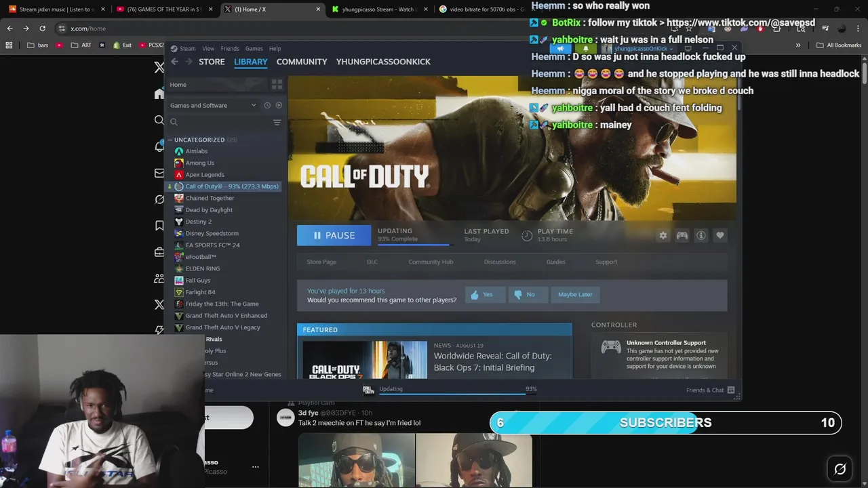Viewport: 868px width, 488px height.
Task: Click Steam back navigation arrow
Action: click(174, 62)
